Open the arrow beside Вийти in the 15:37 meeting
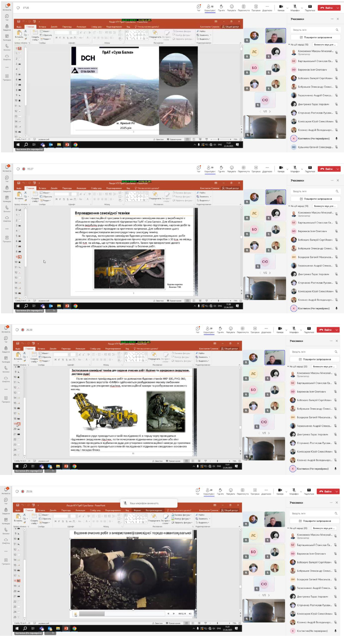Viewport: 344px width, 644px height. point(338,169)
